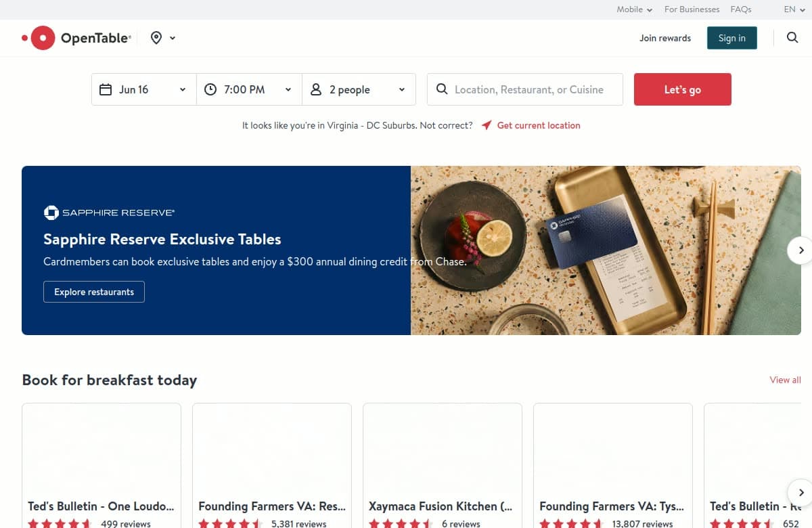
Task: Click the magnifier icon in search field
Action: (442, 89)
